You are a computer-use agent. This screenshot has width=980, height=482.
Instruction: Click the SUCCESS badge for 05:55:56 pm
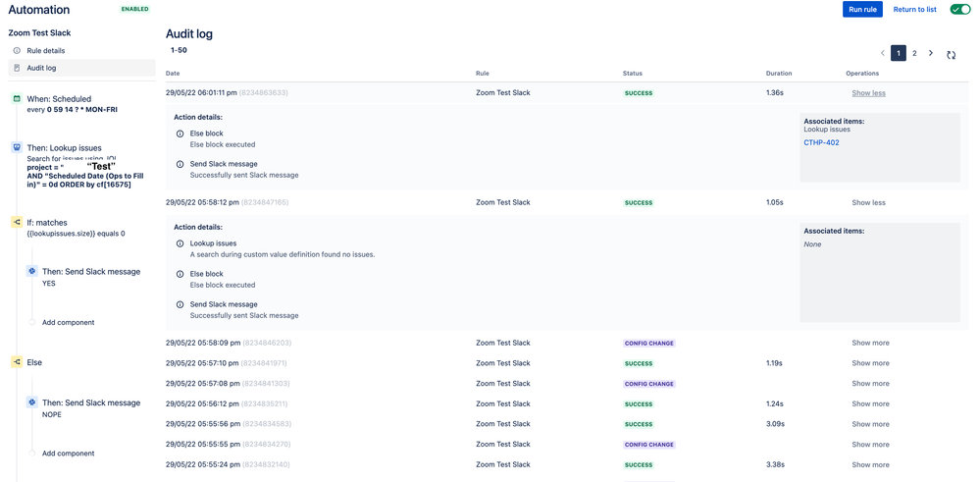coord(638,424)
